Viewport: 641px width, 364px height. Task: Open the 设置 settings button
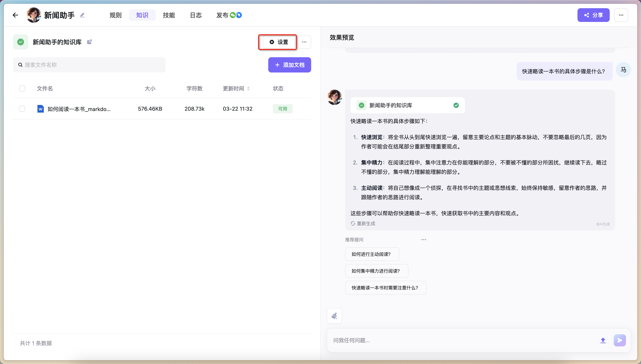pyautogui.click(x=279, y=42)
